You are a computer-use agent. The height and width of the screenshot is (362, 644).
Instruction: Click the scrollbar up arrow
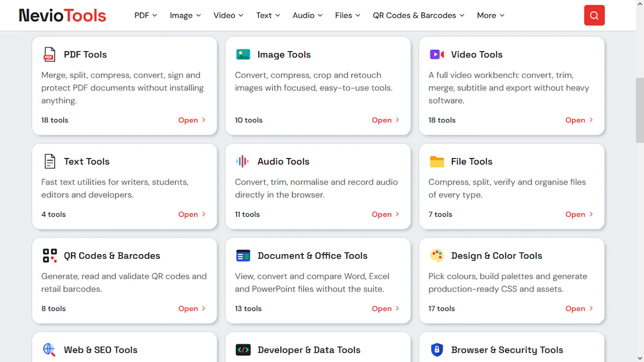640,4
